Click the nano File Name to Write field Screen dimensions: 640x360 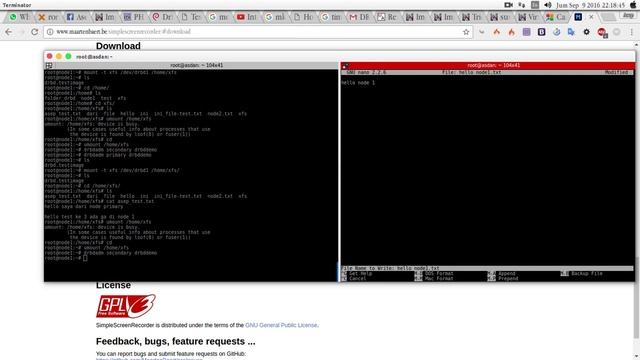point(487,268)
